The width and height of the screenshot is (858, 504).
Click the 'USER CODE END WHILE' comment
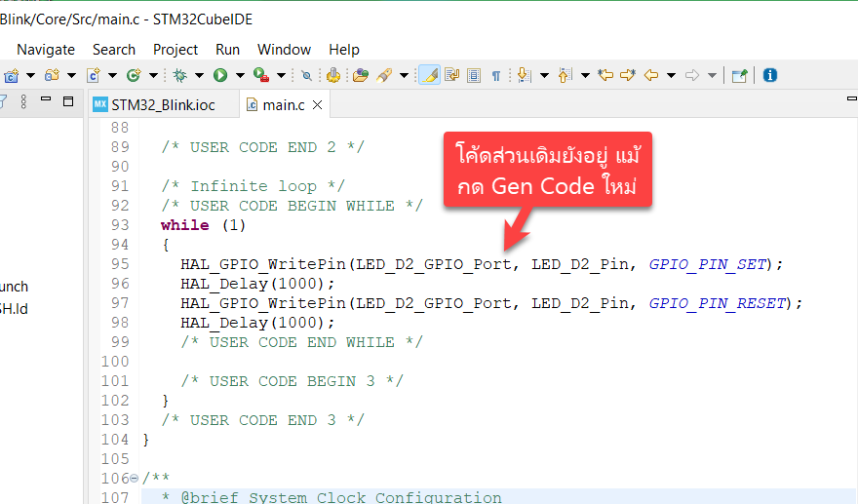pos(301,342)
